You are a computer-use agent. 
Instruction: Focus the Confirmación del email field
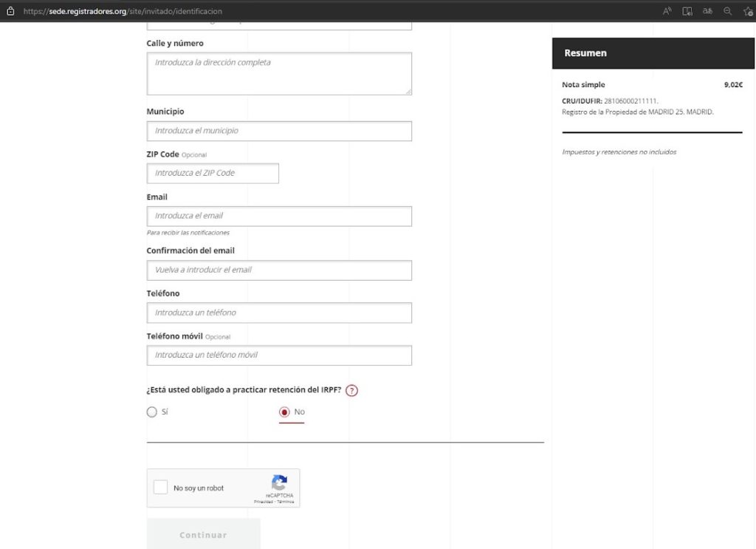click(279, 270)
